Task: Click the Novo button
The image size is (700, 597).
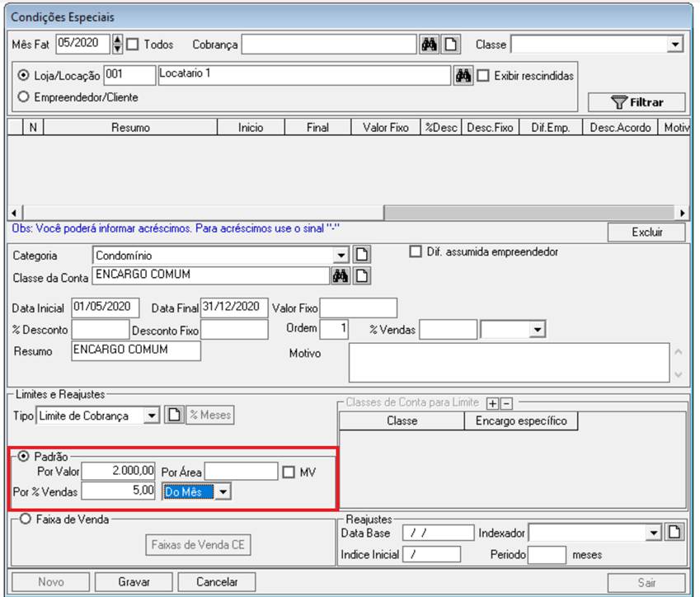Action: pyautogui.click(x=51, y=582)
